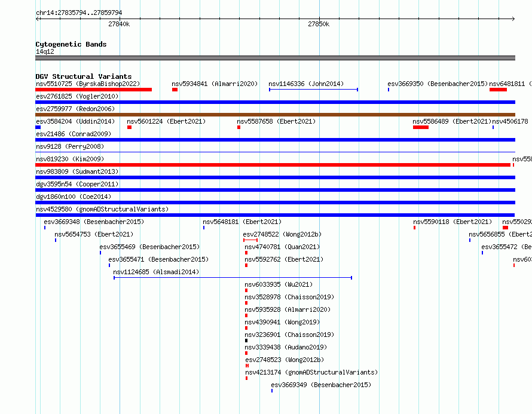Image resolution: width=532 pixels, height=414 pixels.
Task: Open esv3584204 (Uddin2014) variant
Action: click(x=75, y=121)
